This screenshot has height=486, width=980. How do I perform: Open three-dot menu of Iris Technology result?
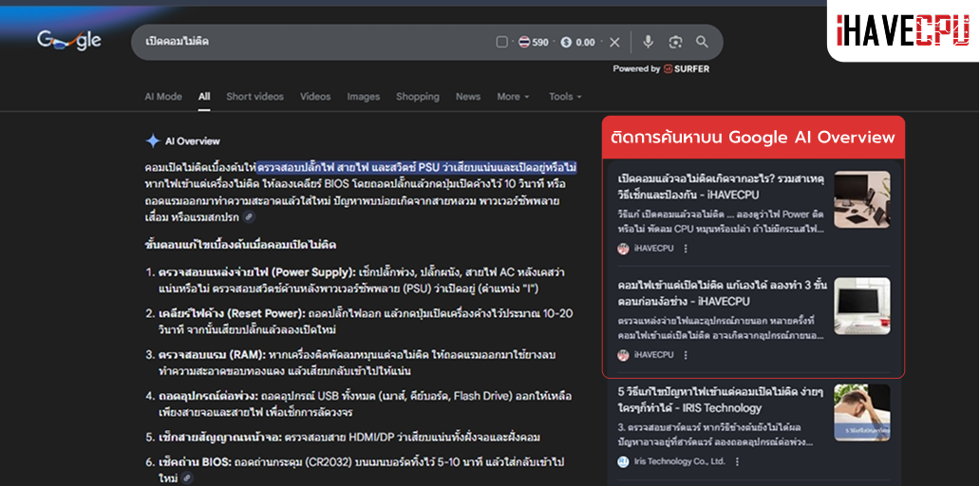click(x=737, y=461)
